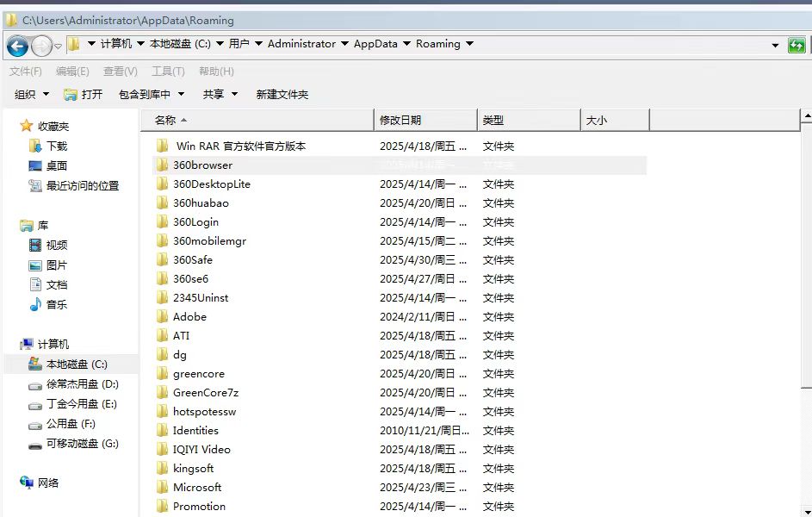Open the 共享 toolbar dropdown

coord(220,94)
